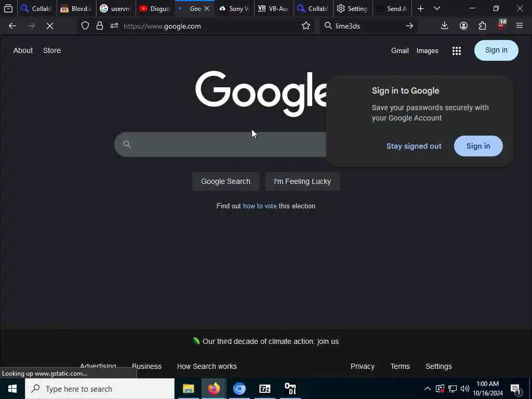
Task: Close the Google tab
Action: 207,8
